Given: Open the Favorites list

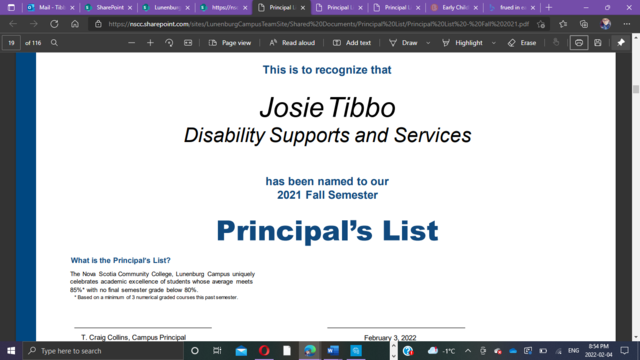Looking at the screenshot, I should tap(563, 24).
